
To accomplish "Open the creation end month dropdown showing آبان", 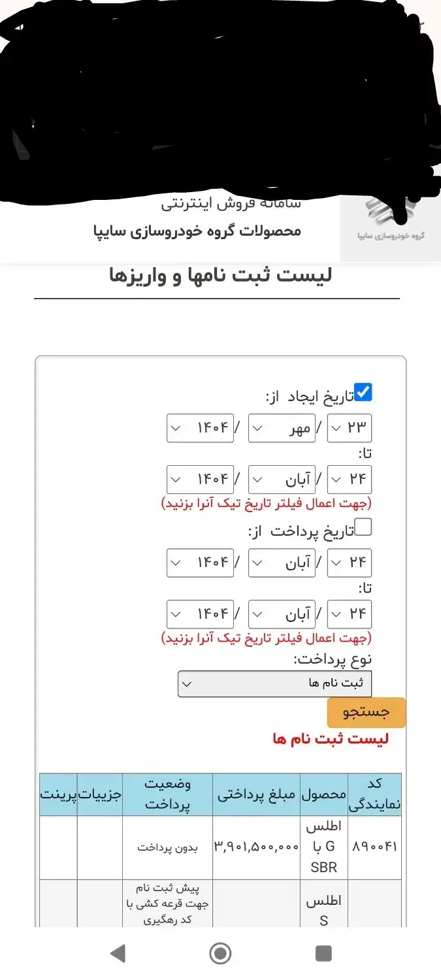I will [281, 479].
